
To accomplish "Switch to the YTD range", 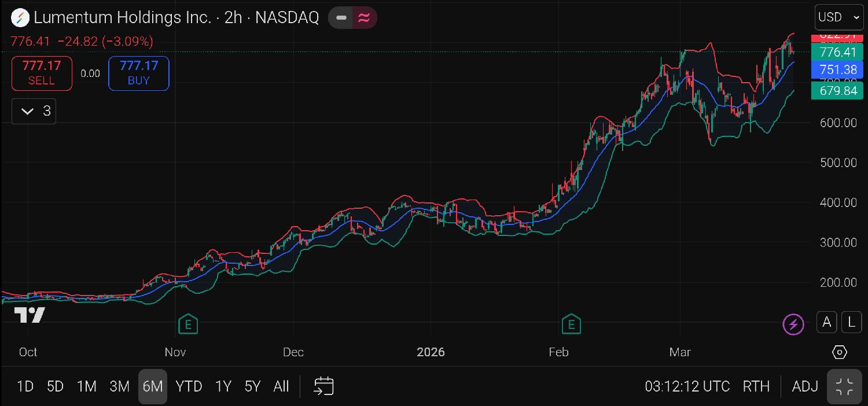I will [189, 386].
